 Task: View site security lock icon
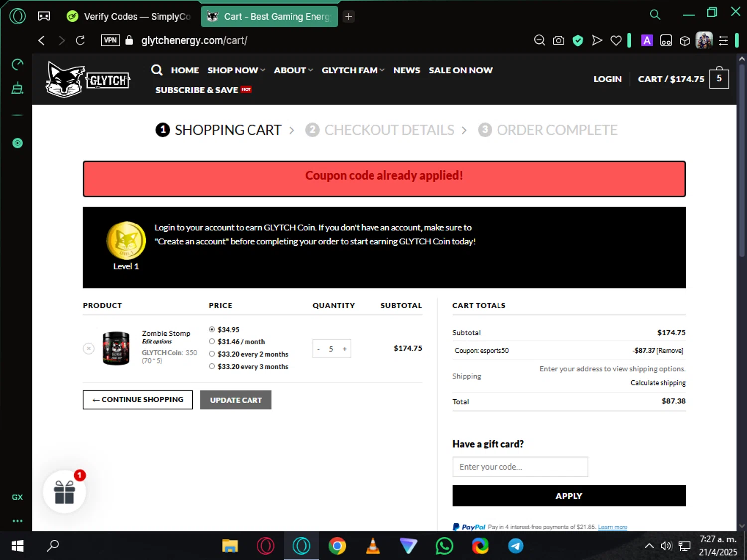(x=129, y=40)
